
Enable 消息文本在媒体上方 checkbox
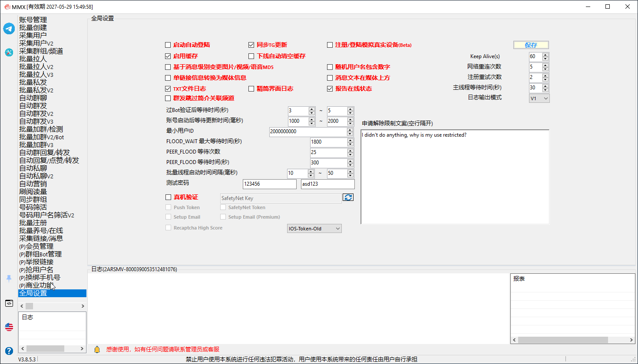coord(330,78)
